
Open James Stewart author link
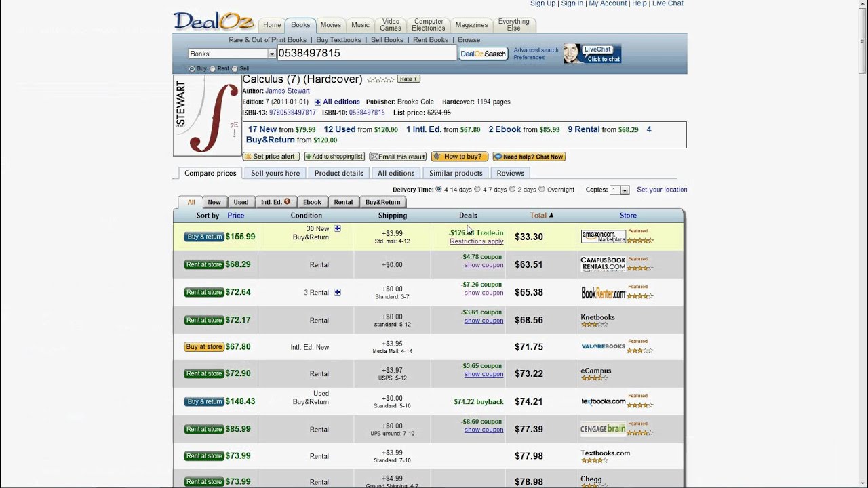tap(288, 91)
